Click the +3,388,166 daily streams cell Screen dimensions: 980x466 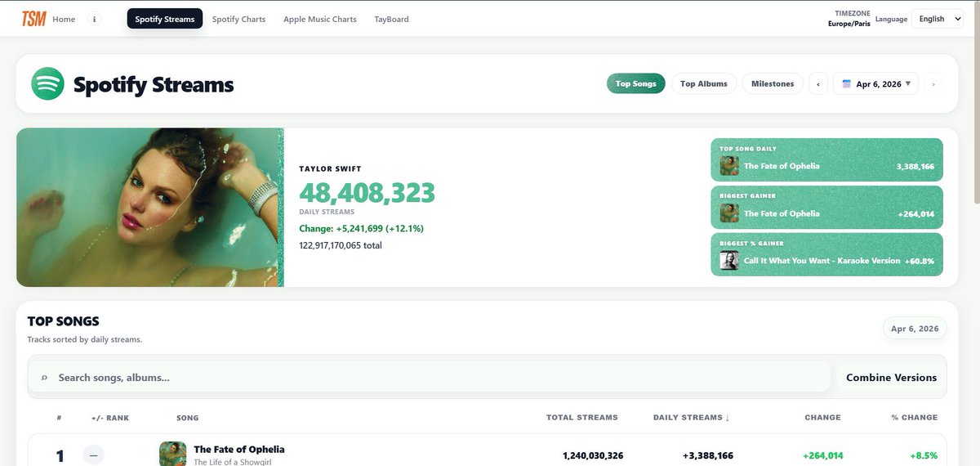tap(708, 455)
